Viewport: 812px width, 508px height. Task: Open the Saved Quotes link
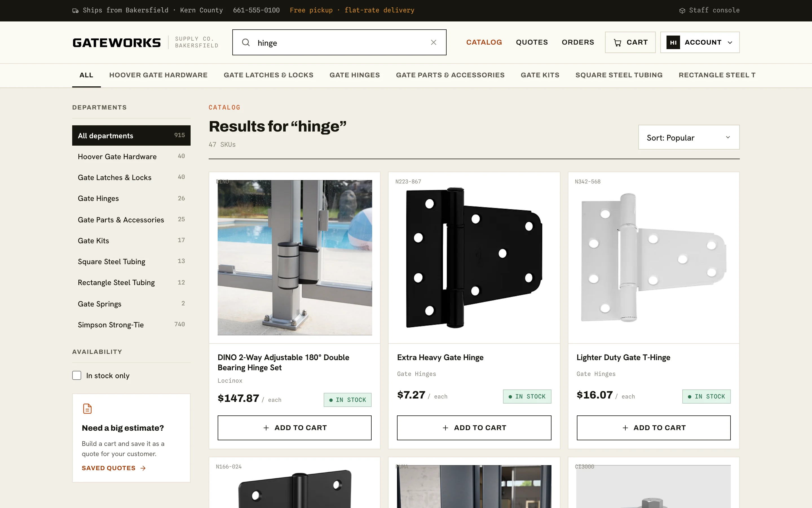click(114, 468)
